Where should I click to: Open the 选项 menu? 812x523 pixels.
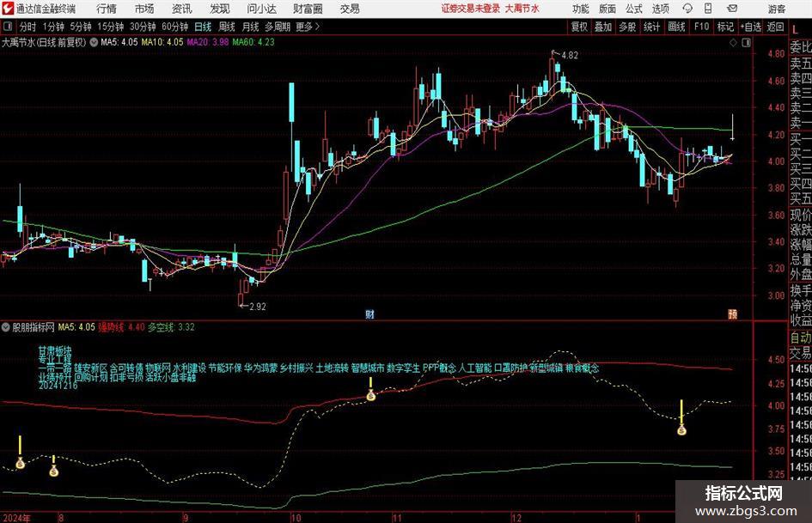click(x=660, y=9)
